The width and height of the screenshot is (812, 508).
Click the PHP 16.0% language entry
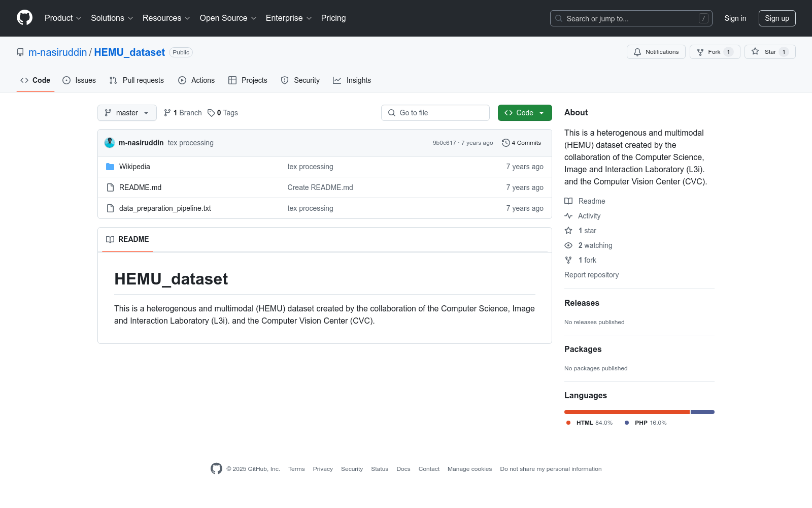646,423
